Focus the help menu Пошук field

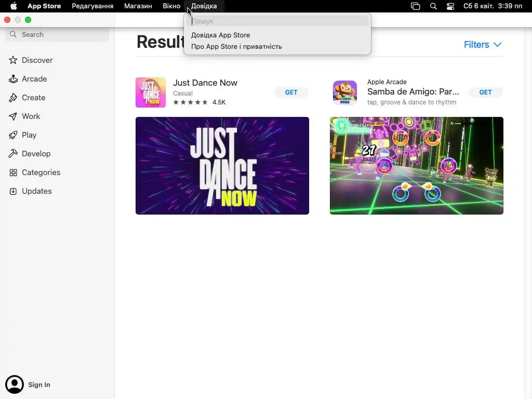pos(277,21)
